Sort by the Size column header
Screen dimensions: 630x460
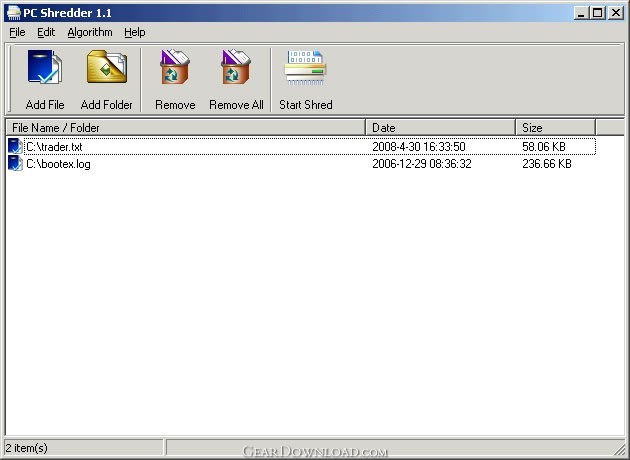[x=555, y=127]
